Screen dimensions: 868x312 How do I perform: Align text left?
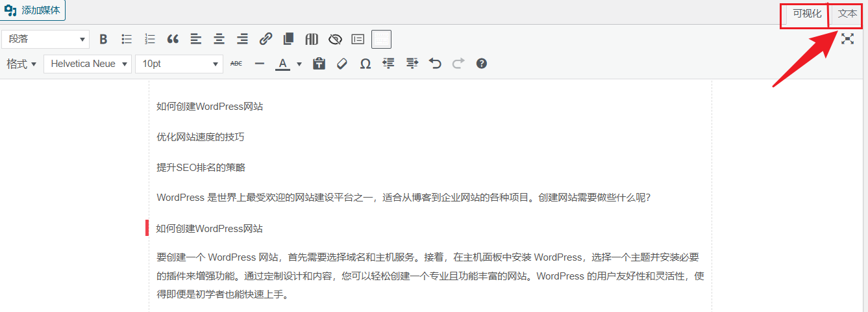(196, 39)
